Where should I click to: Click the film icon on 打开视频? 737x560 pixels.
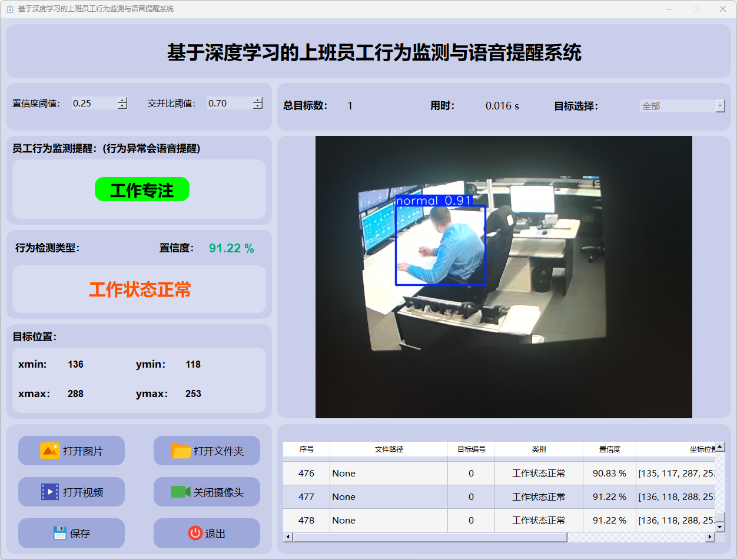(x=50, y=492)
